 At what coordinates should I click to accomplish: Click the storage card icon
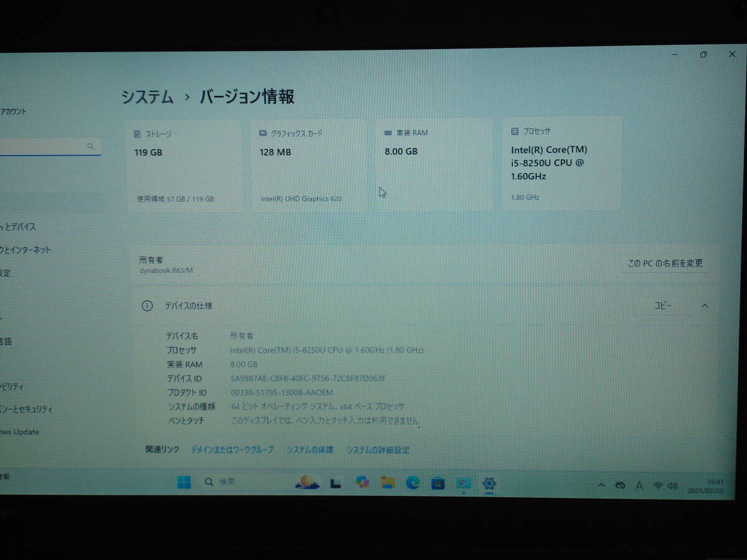pos(137,134)
